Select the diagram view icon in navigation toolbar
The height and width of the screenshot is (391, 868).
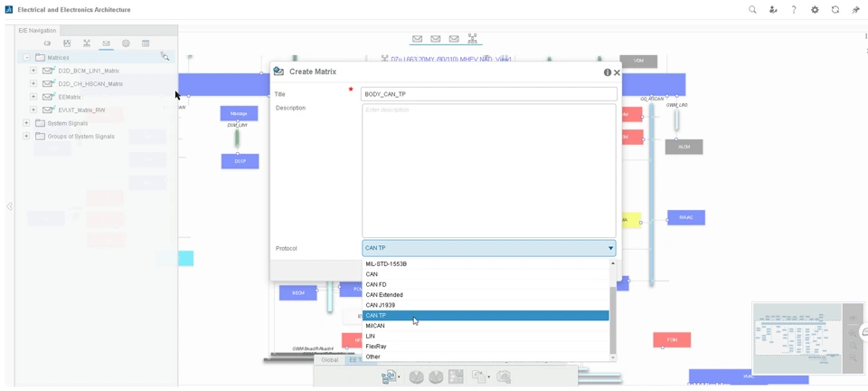(67, 43)
